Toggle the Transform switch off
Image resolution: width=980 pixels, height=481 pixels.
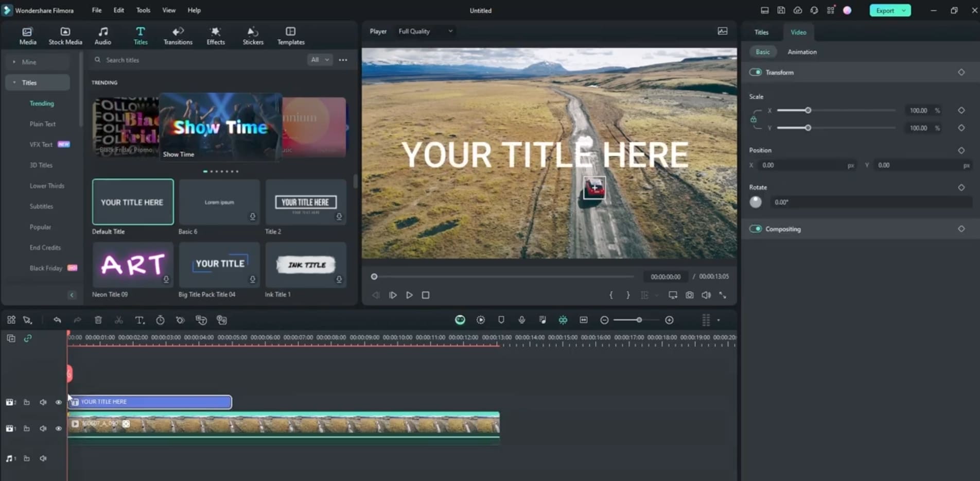[x=755, y=72]
